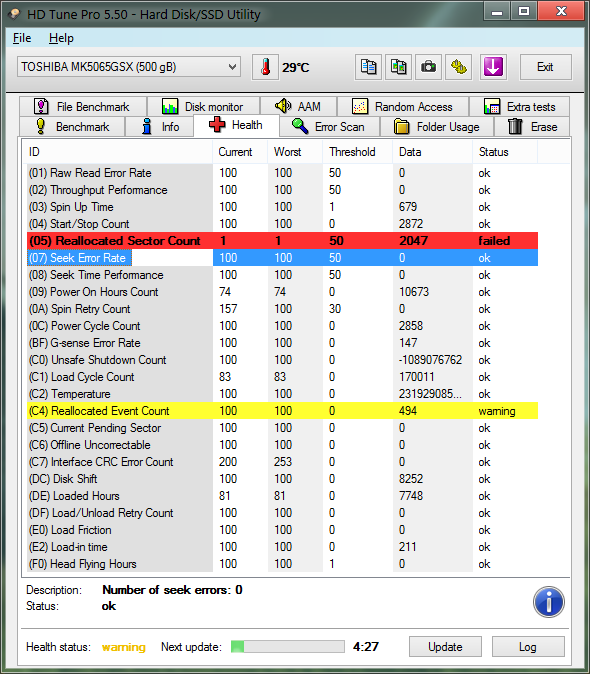Select the Load-in time row

pyautogui.click(x=282, y=547)
